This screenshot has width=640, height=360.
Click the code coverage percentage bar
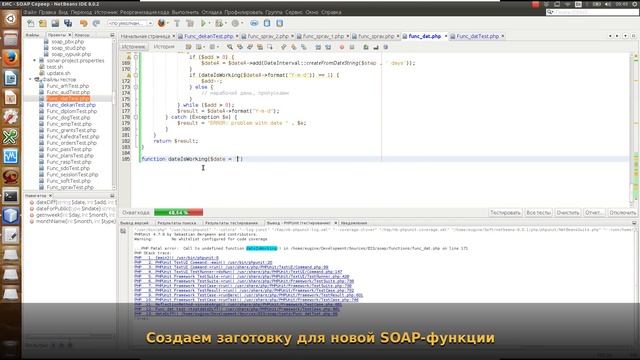[178, 213]
